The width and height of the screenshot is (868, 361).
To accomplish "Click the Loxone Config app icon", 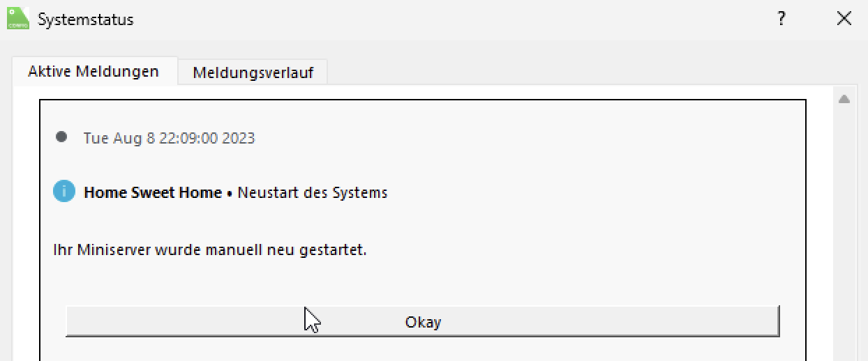I will pyautogui.click(x=18, y=18).
